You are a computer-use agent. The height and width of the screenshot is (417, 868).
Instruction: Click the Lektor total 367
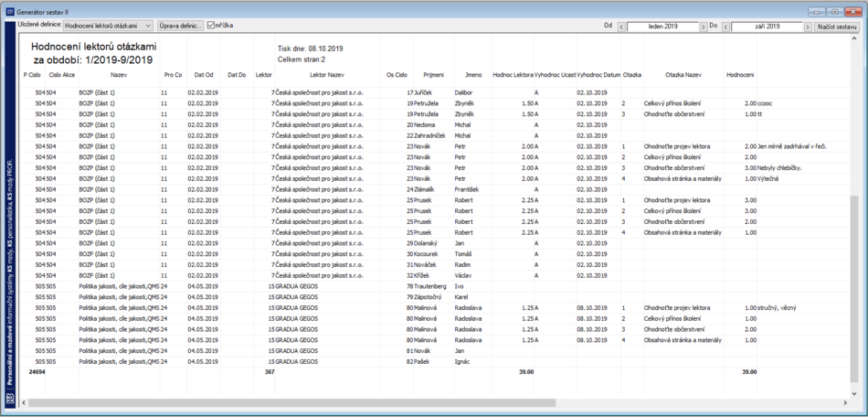pyautogui.click(x=269, y=372)
